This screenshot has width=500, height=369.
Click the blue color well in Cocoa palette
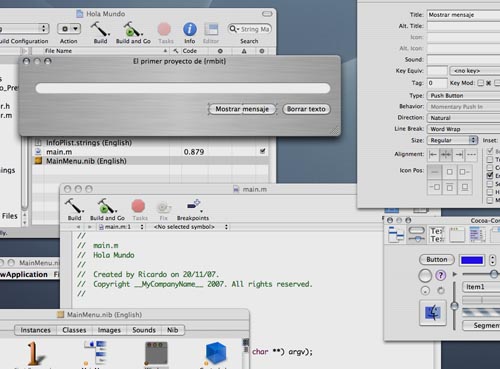click(x=472, y=260)
